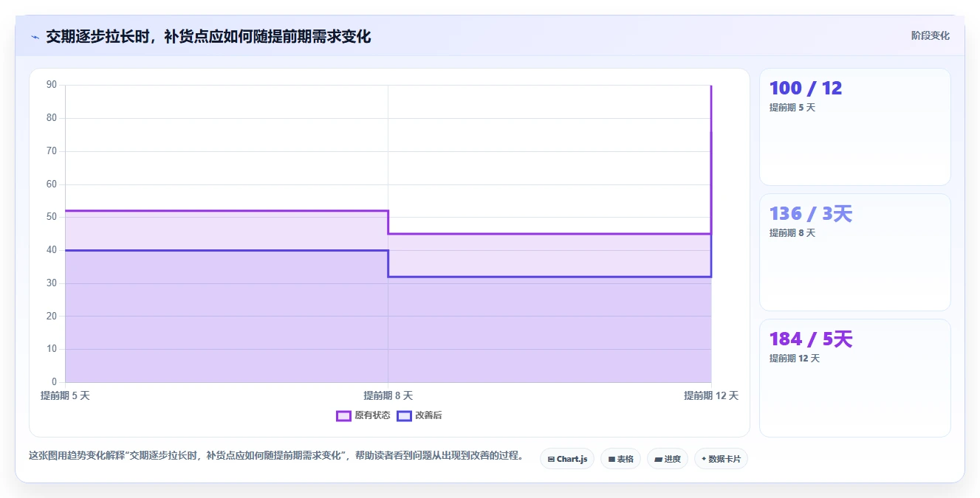Toggle the 改善后 legend series
Viewport: 980px width, 498px height.
(419, 415)
